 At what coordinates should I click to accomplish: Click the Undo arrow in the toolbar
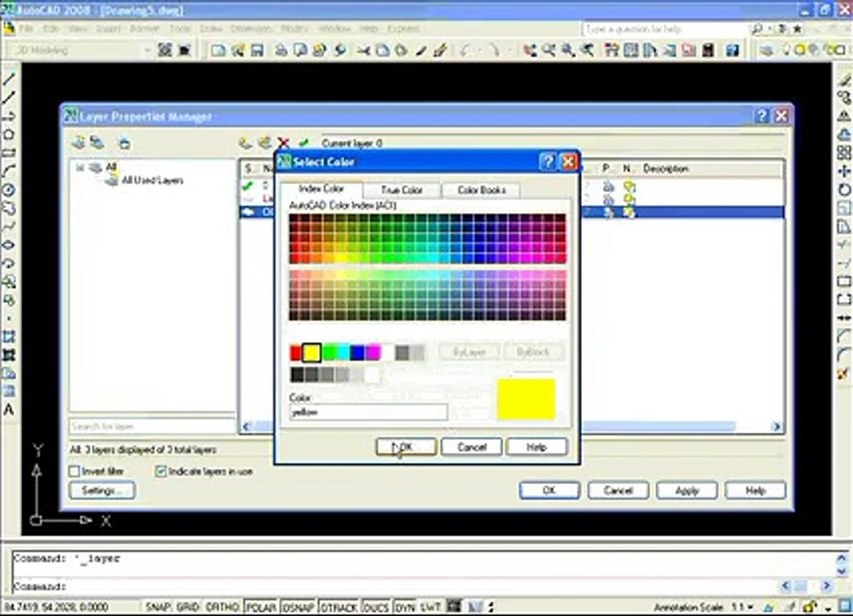[x=464, y=50]
